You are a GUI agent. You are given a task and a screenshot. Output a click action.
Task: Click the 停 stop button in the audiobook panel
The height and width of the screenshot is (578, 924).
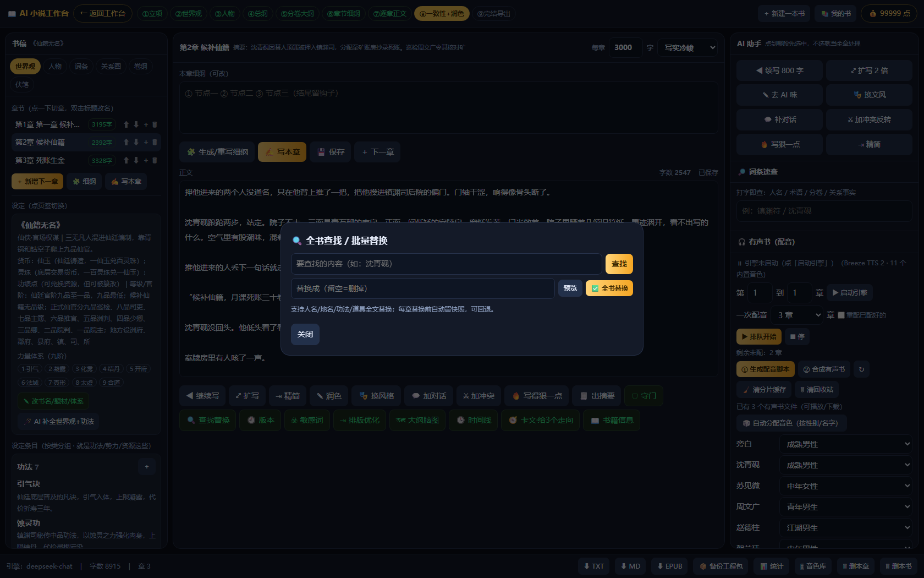pos(797,336)
